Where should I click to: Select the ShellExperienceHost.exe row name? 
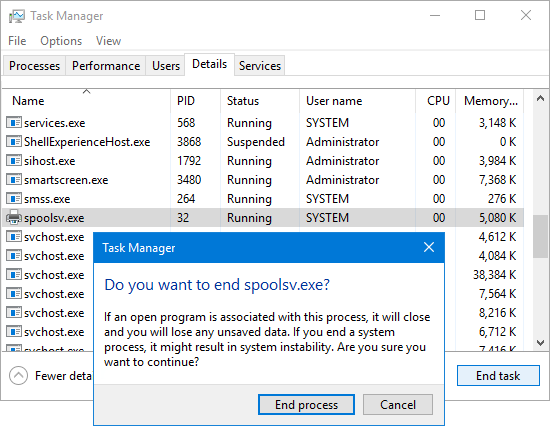click(x=87, y=142)
